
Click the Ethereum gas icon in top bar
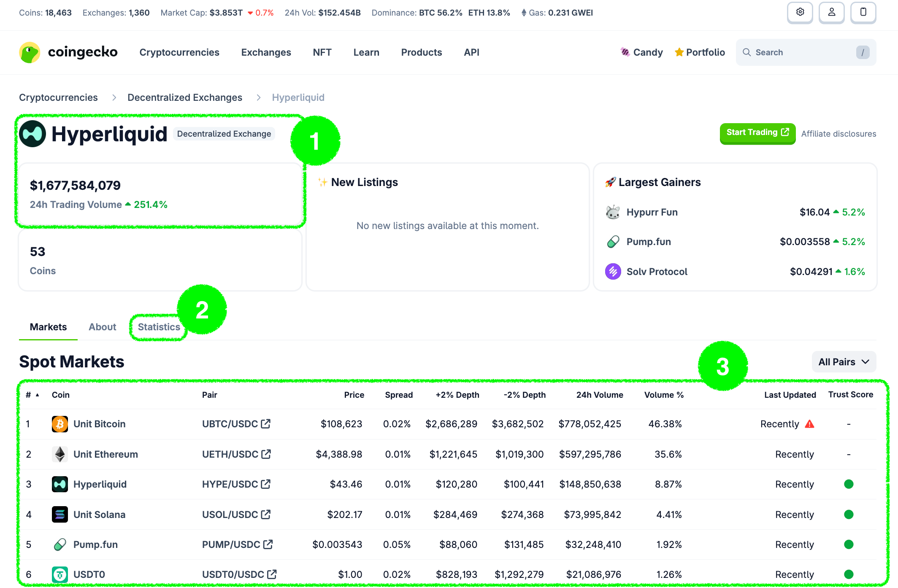(524, 13)
